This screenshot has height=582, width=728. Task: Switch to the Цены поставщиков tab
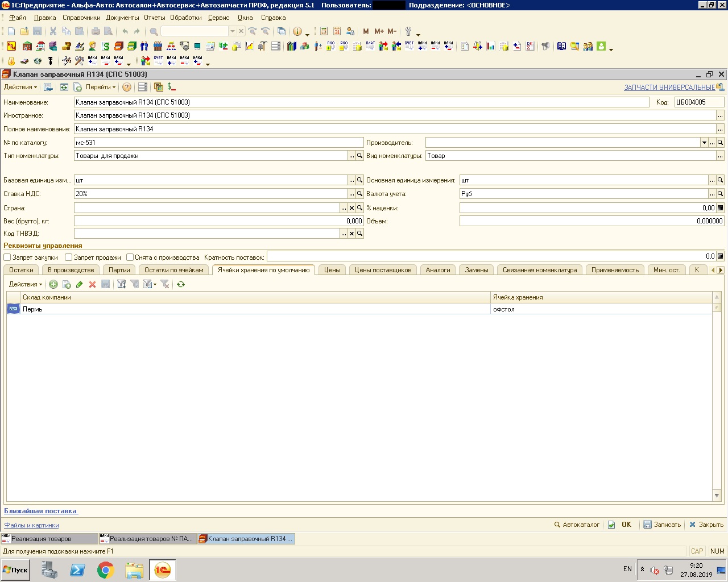pyautogui.click(x=383, y=270)
